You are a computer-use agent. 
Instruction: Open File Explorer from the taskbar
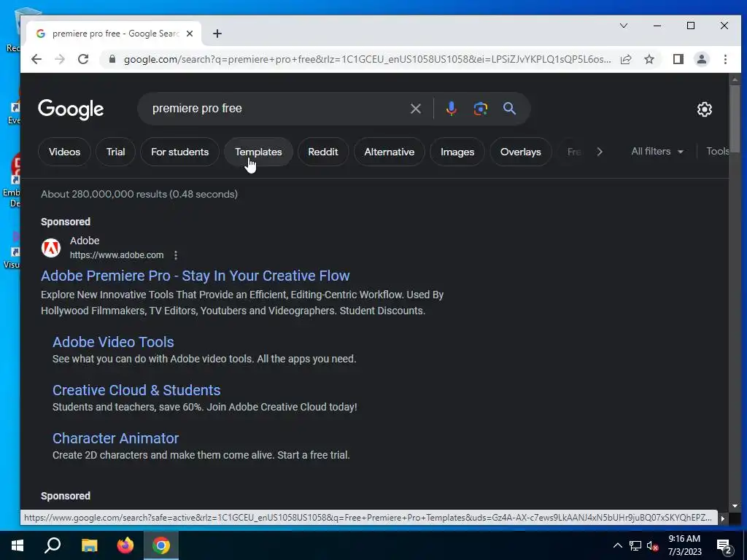click(x=89, y=545)
